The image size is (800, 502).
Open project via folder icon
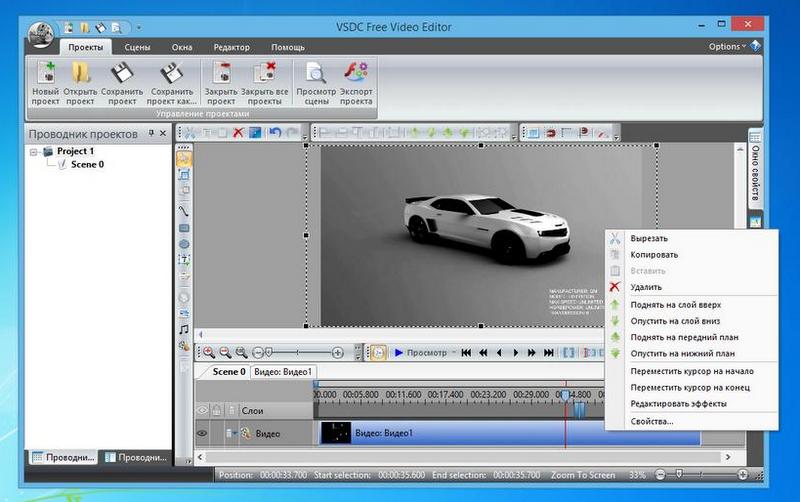pyautogui.click(x=81, y=73)
